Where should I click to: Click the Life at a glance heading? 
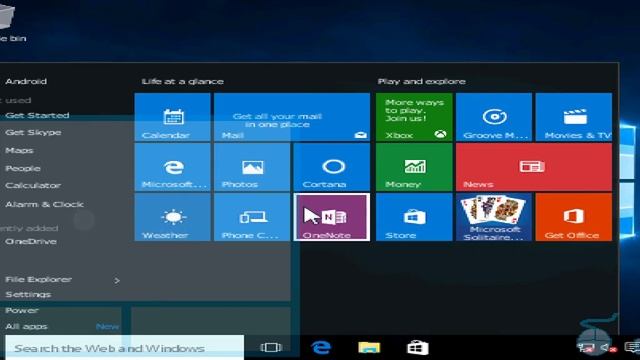click(x=182, y=81)
